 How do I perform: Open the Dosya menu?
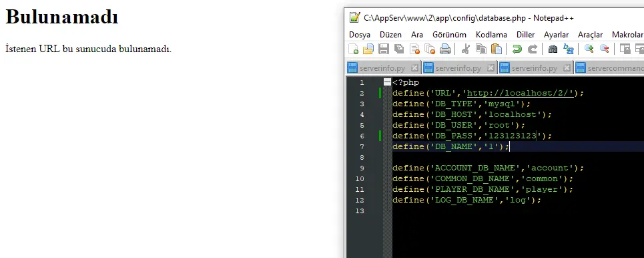tap(360, 35)
